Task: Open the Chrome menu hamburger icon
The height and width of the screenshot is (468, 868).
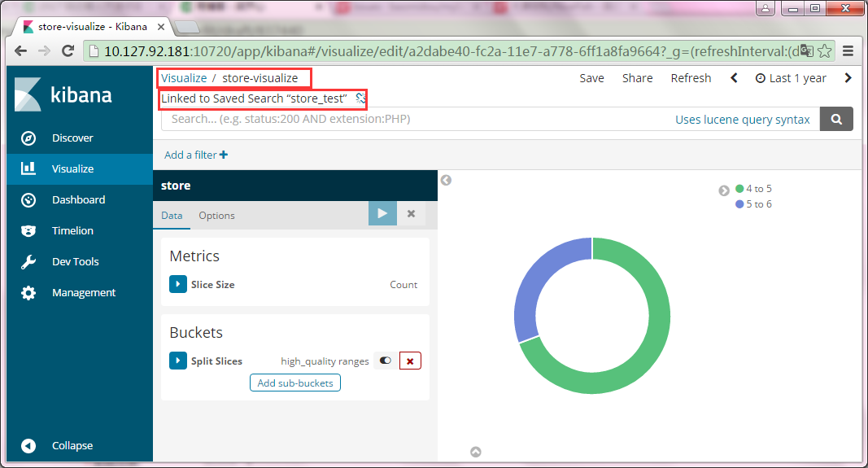Action: click(x=848, y=51)
